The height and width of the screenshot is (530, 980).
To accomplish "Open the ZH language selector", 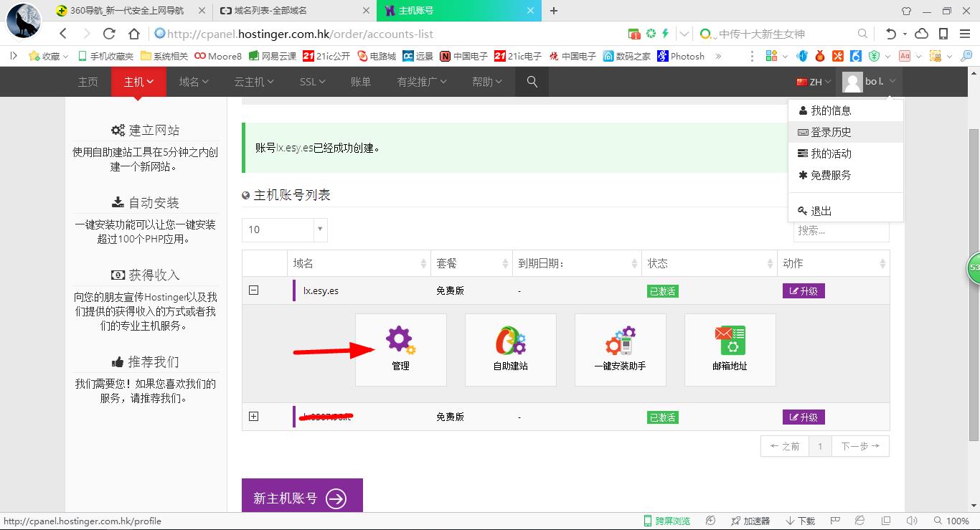I will point(811,82).
